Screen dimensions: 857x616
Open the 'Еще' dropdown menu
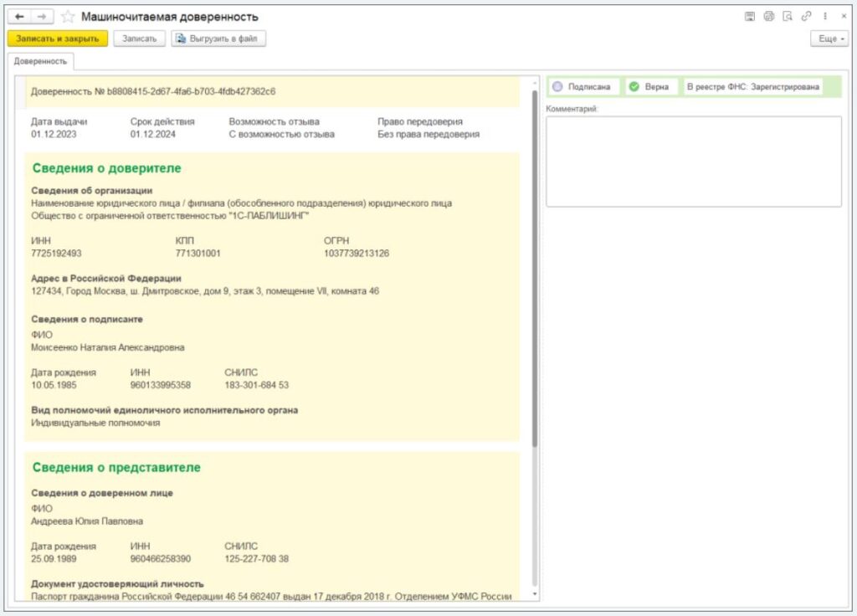click(x=829, y=38)
